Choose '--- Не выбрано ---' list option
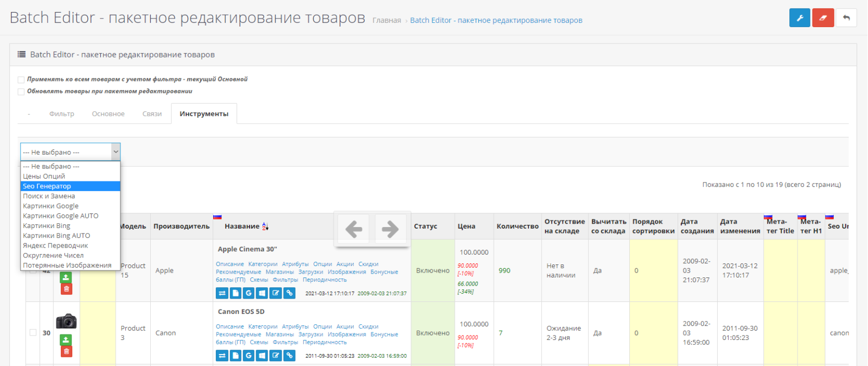The image size is (868, 366). 71,166
